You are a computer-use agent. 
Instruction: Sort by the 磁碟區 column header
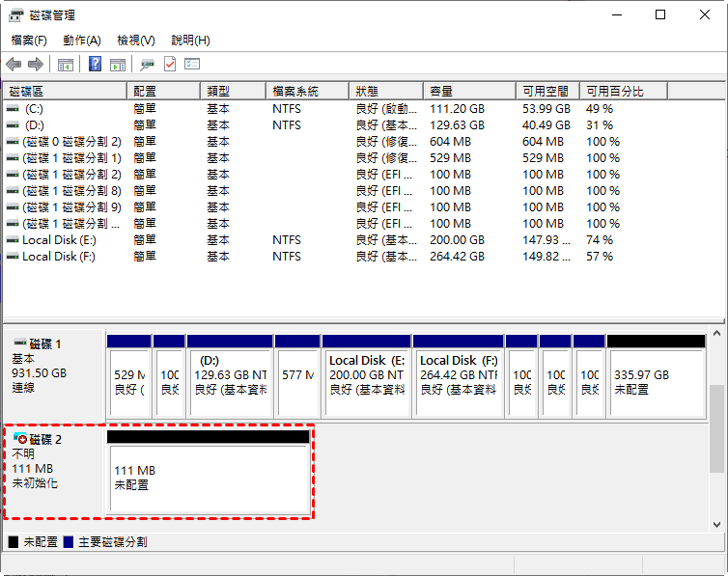65,92
